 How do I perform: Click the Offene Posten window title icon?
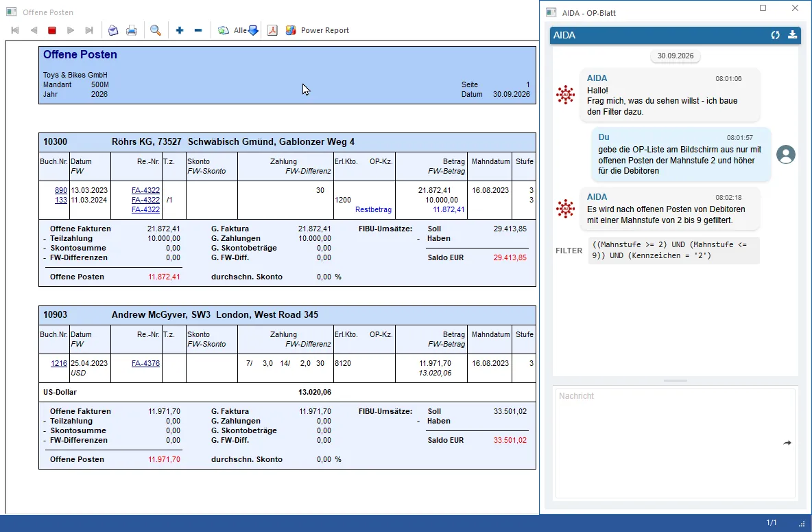pyautogui.click(x=12, y=12)
